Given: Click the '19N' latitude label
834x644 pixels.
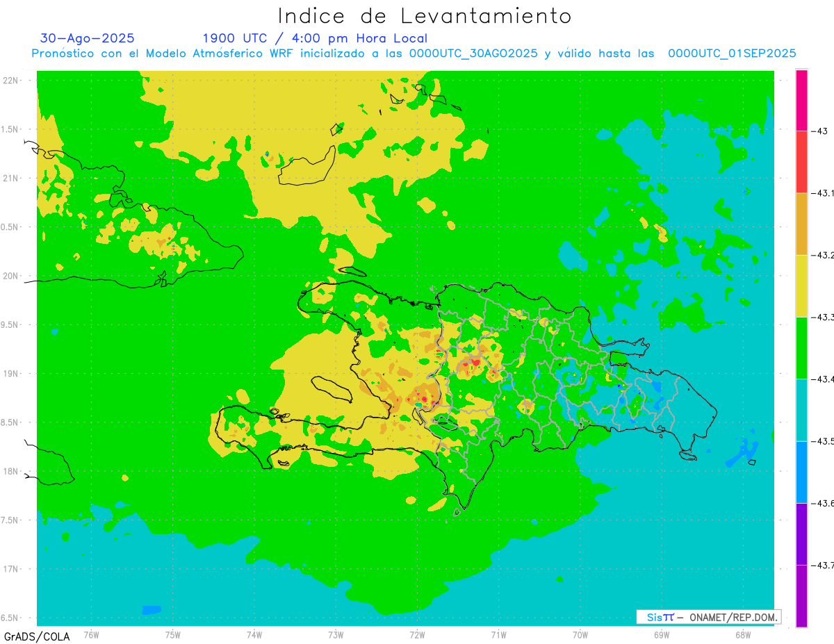Looking at the screenshot, I should tap(10, 373).
